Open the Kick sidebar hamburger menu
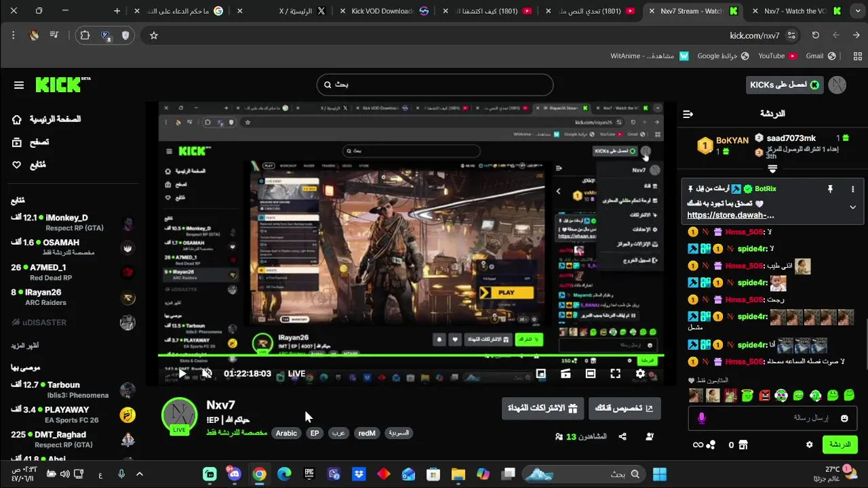Viewport: 868px width, 488px height. [x=19, y=85]
